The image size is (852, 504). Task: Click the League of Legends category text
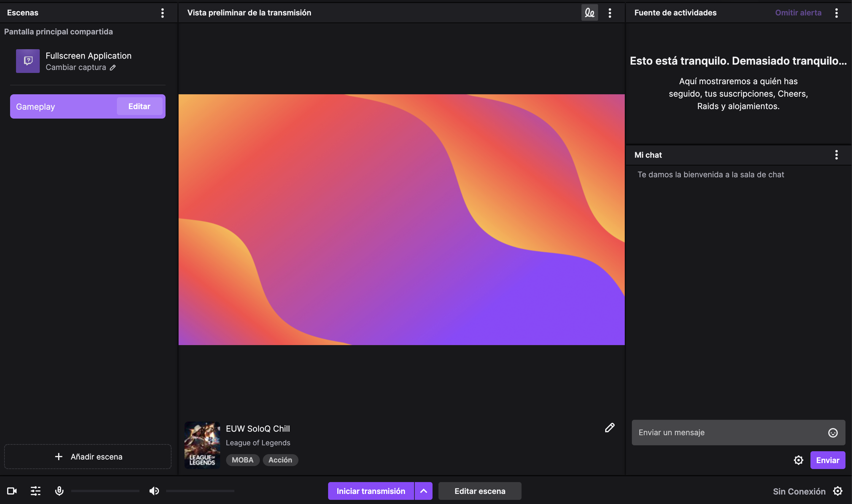point(258,443)
